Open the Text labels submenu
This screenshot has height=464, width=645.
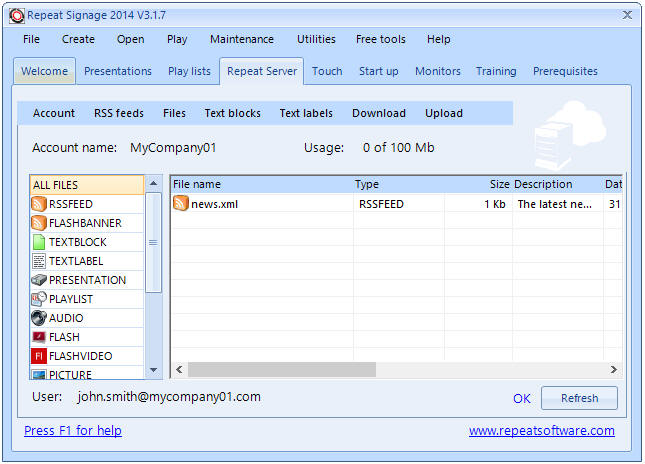point(306,113)
